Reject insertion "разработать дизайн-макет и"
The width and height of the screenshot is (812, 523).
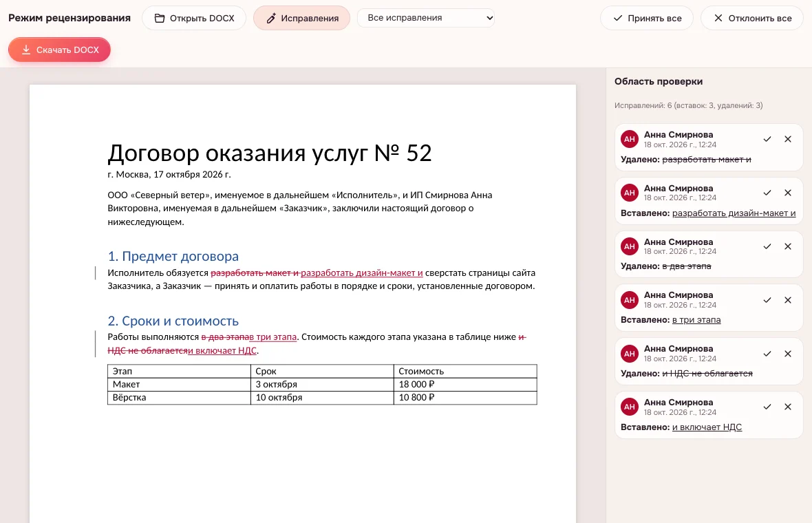788,193
